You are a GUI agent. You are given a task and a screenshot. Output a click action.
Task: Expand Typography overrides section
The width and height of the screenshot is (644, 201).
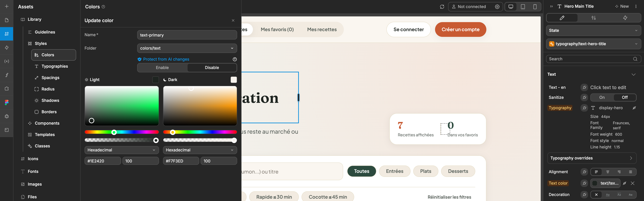[592, 158]
